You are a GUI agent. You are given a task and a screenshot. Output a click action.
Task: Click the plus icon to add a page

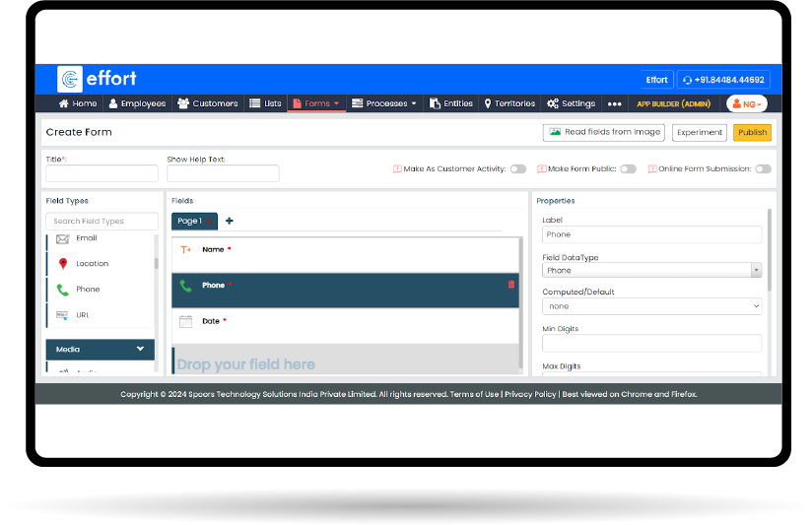click(230, 222)
